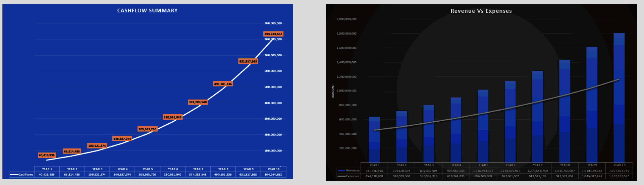
Task: Click the orange 490,101,336 data label
Action: (x=223, y=84)
